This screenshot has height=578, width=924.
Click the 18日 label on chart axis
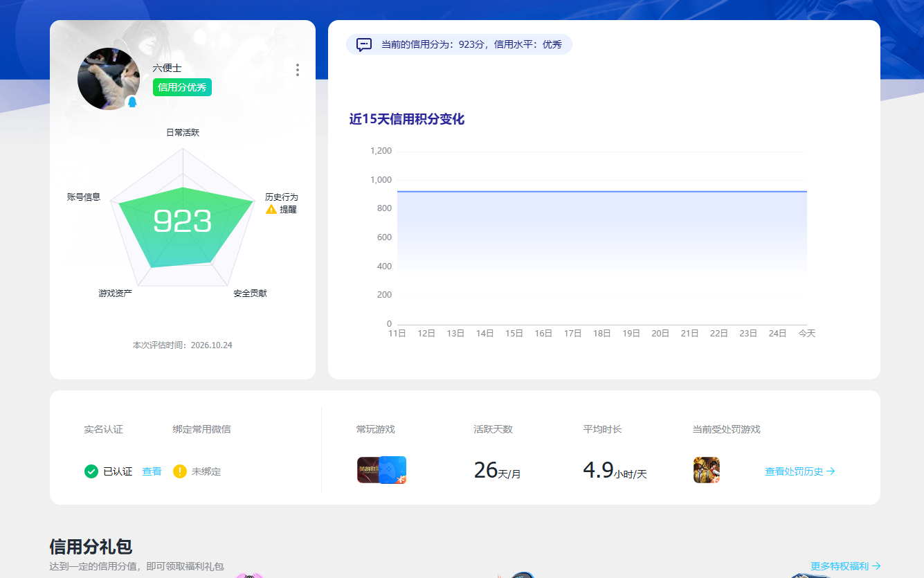click(x=602, y=334)
